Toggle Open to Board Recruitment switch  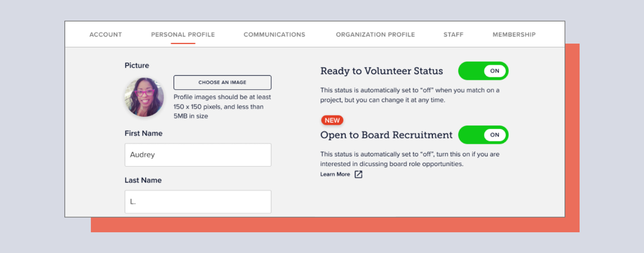pos(483,135)
